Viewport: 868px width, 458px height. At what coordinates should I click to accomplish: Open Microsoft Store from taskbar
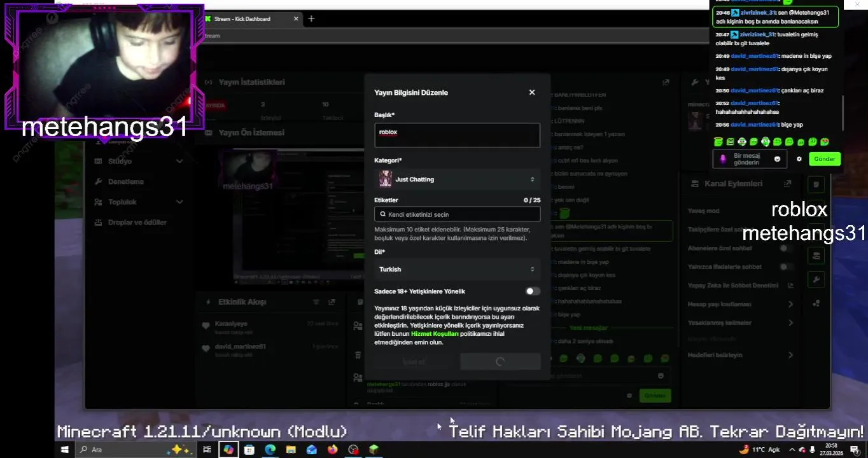point(249,450)
